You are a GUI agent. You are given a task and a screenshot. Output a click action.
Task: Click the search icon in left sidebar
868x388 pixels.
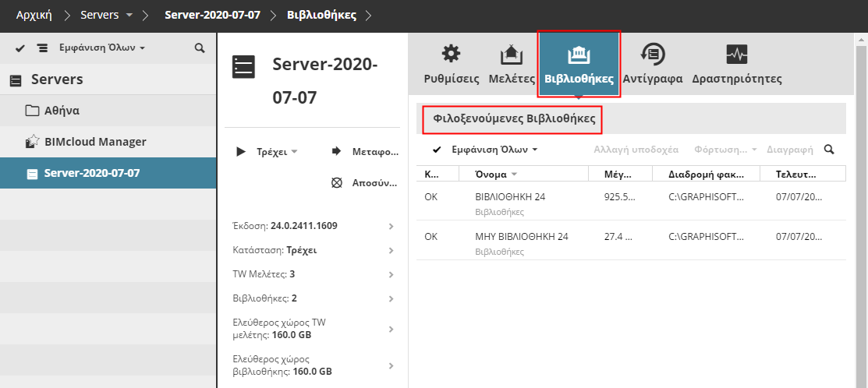200,48
